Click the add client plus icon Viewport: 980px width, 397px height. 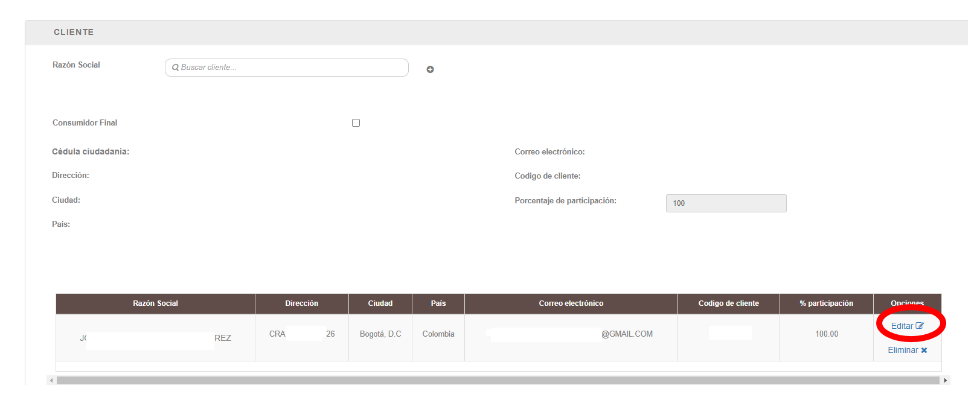point(430,69)
